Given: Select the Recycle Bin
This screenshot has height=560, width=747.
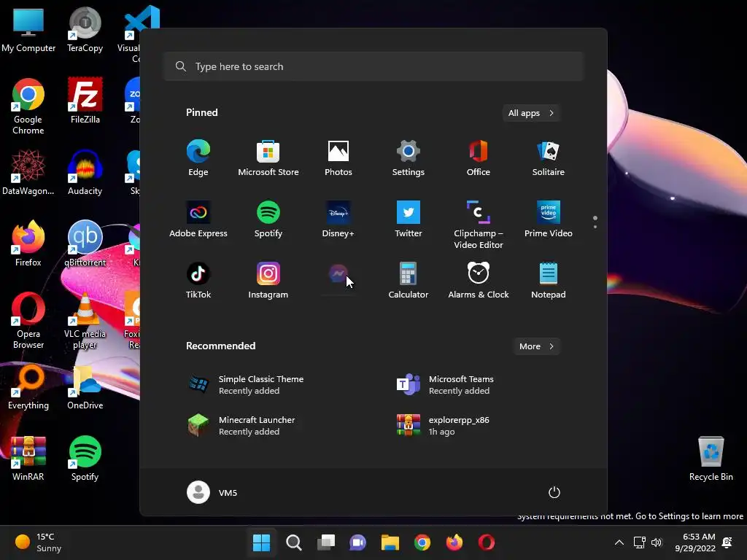Looking at the screenshot, I should coord(711,458).
